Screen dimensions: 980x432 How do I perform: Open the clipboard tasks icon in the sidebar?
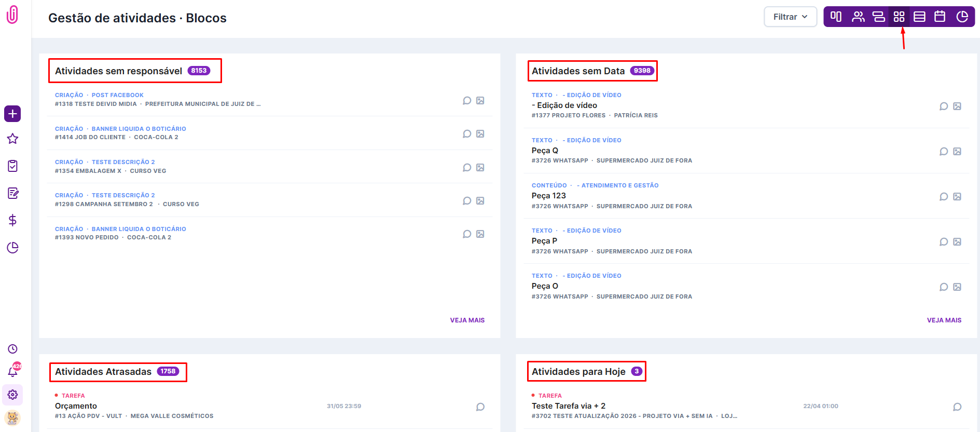12,166
